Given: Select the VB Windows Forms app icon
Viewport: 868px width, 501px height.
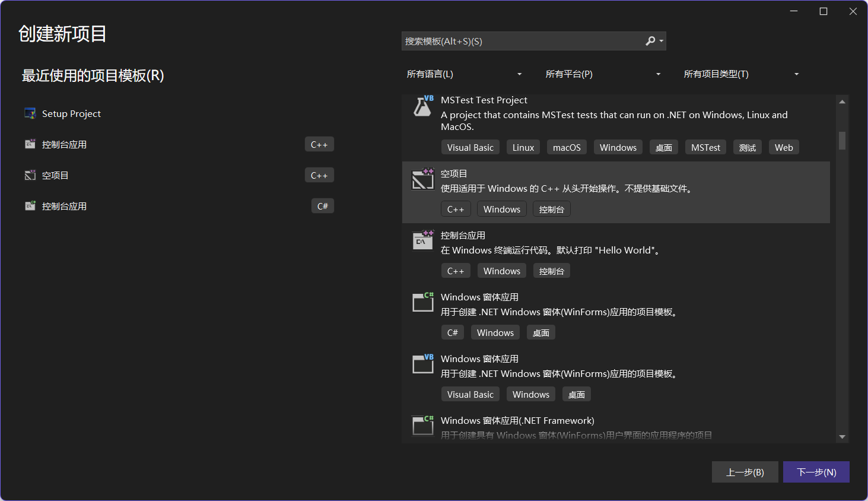Looking at the screenshot, I should coord(423,364).
